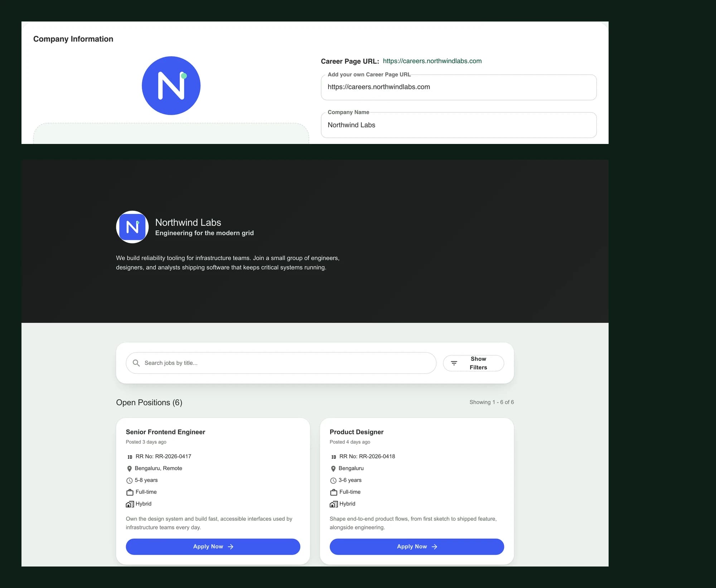Click Hybrid building icon in Senior Frontend Engineer card

pos(130,504)
